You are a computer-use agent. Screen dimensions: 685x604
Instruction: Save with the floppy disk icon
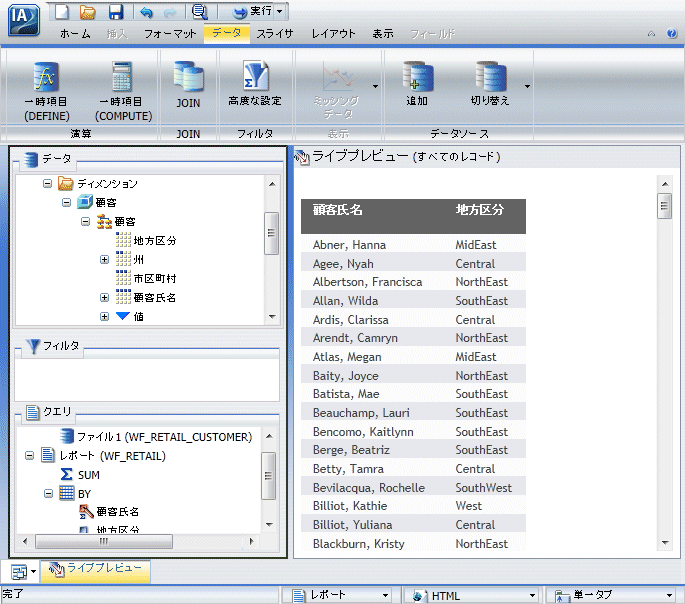tap(116, 12)
